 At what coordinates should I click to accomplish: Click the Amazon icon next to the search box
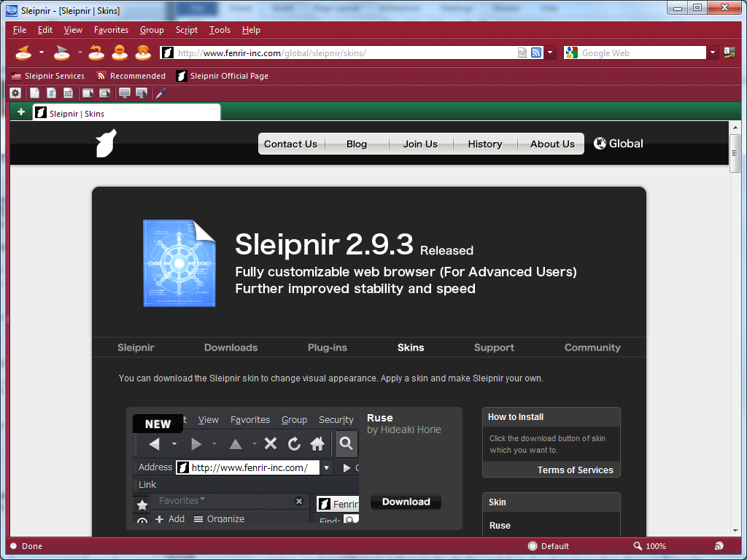click(x=730, y=52)
